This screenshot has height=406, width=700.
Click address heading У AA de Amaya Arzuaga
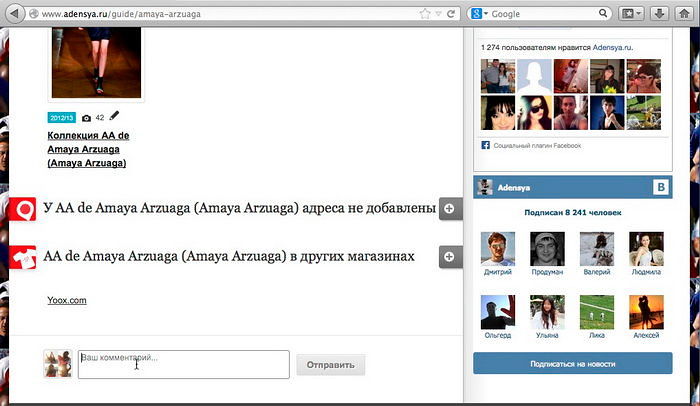tap(239, 208)
